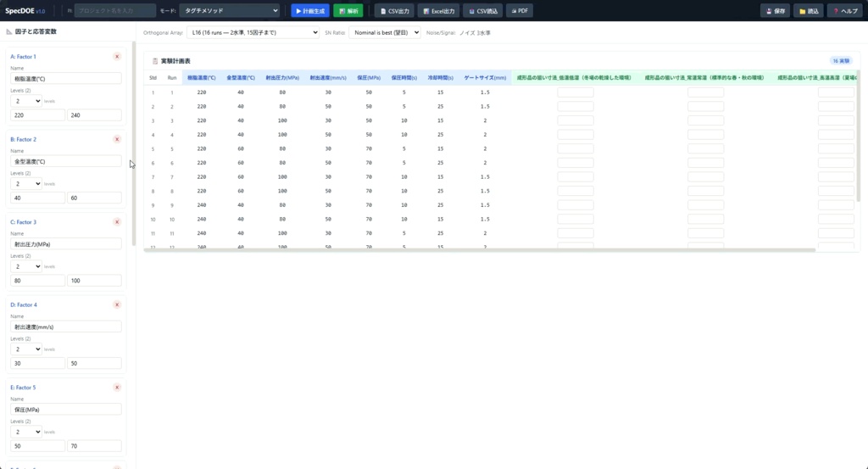Import a file with CSV読込

pyautogui.click(x=483, y=10)
